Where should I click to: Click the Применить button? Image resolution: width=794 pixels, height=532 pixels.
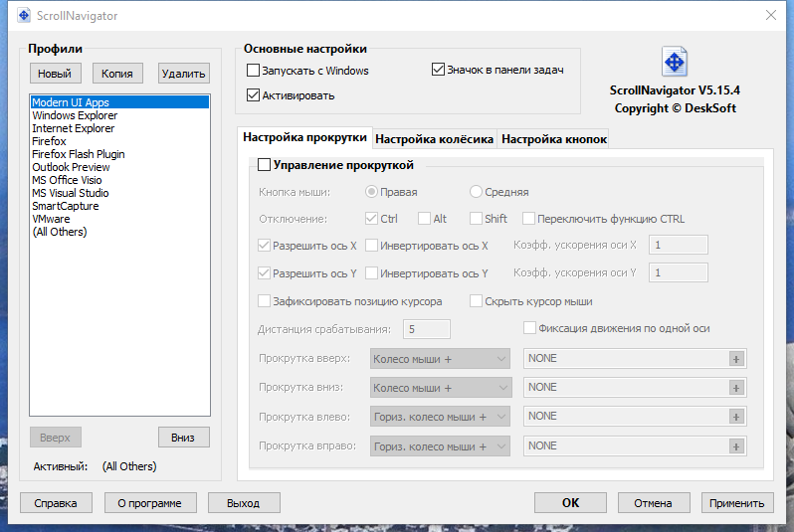point(736,503)
